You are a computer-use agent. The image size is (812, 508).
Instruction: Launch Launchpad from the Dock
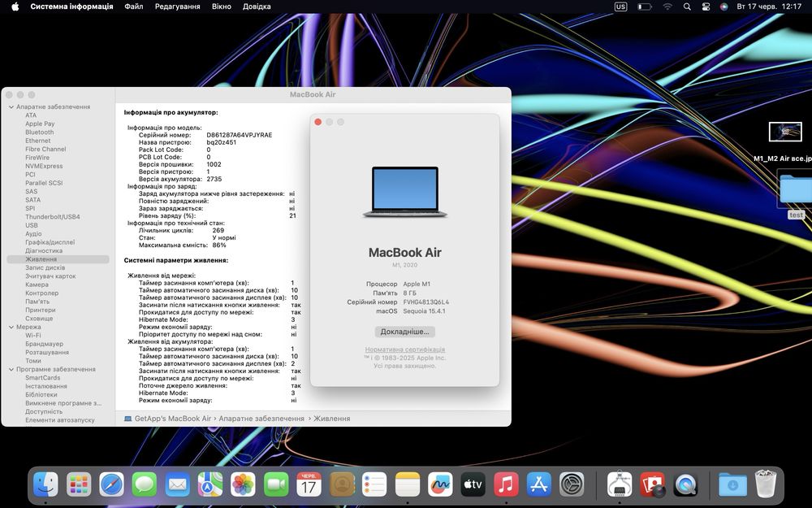coord(79,484)
